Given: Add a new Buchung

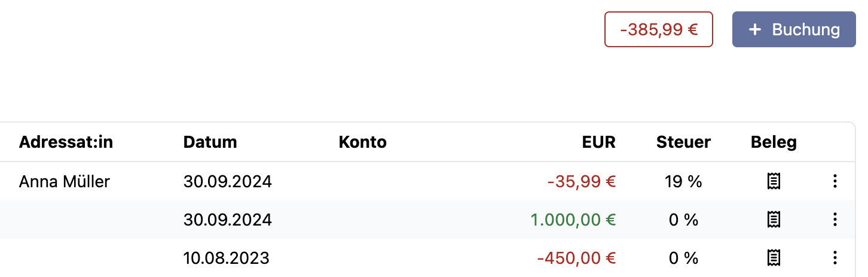Looking at the screenshot, I should pyautogui.click(x=794, y=29).
